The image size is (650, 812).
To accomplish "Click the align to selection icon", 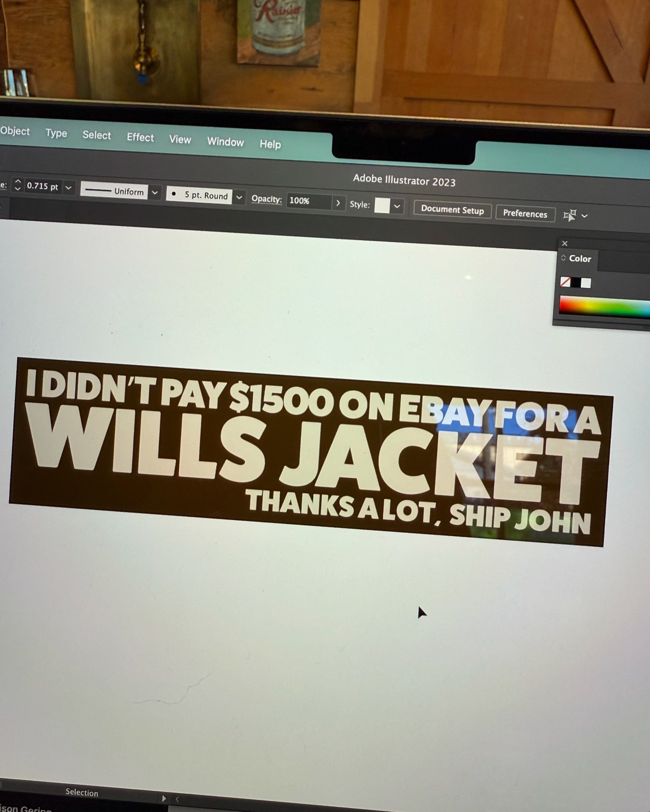I will [x=570, y=215].
